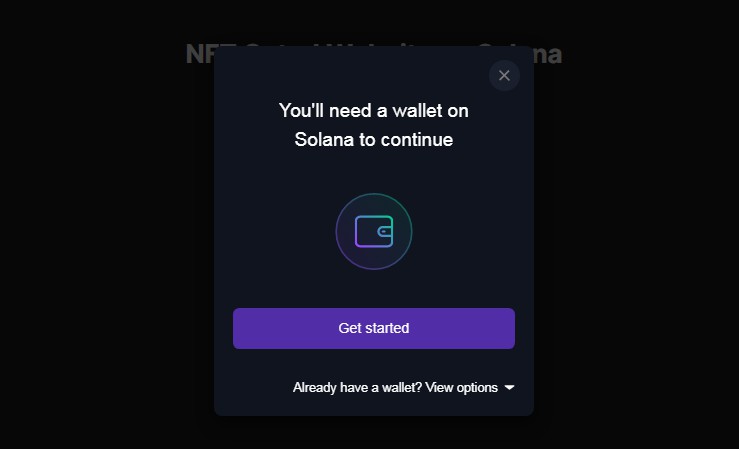739x449 pixels.
Task: Click the 'Solana to continue' text line
Action: click(x=373, y=140)
